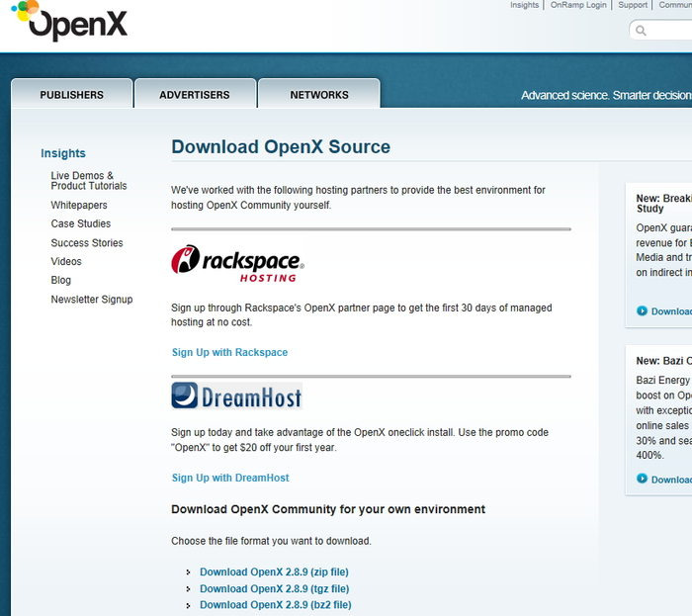Download OpenX 2.8.9 tgz file
The height and width of the screenshot is (616, 692).
click(x=274, y=588)
